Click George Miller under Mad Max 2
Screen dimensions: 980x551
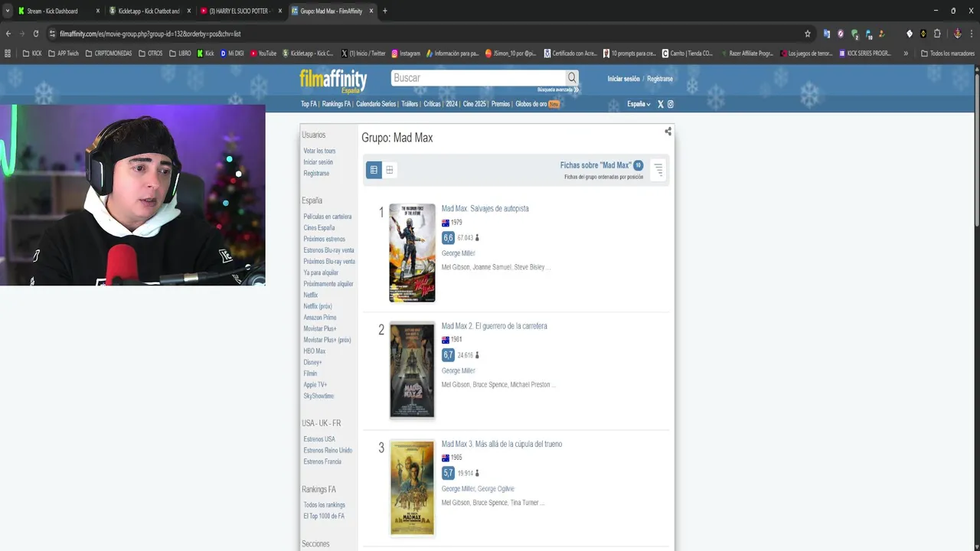coord(459,370)
